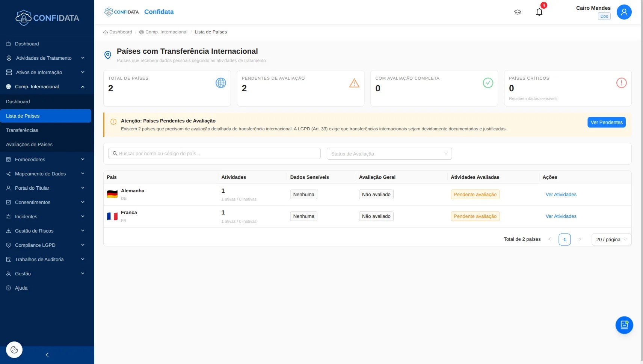This screenshot has width=643, height=364.
Task: Collapse the sidebar with the arrow
Action: pos(47,355)
